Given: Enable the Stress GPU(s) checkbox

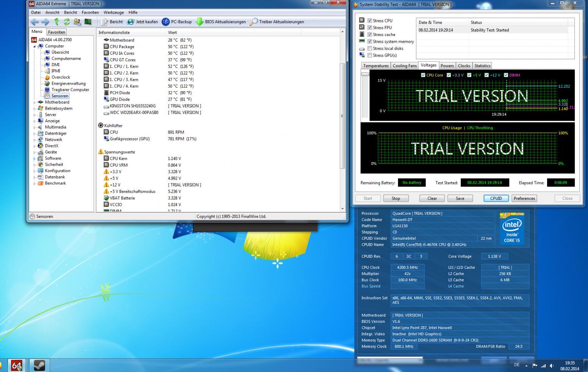Looking at the screenshot, I should coord(370,55).
